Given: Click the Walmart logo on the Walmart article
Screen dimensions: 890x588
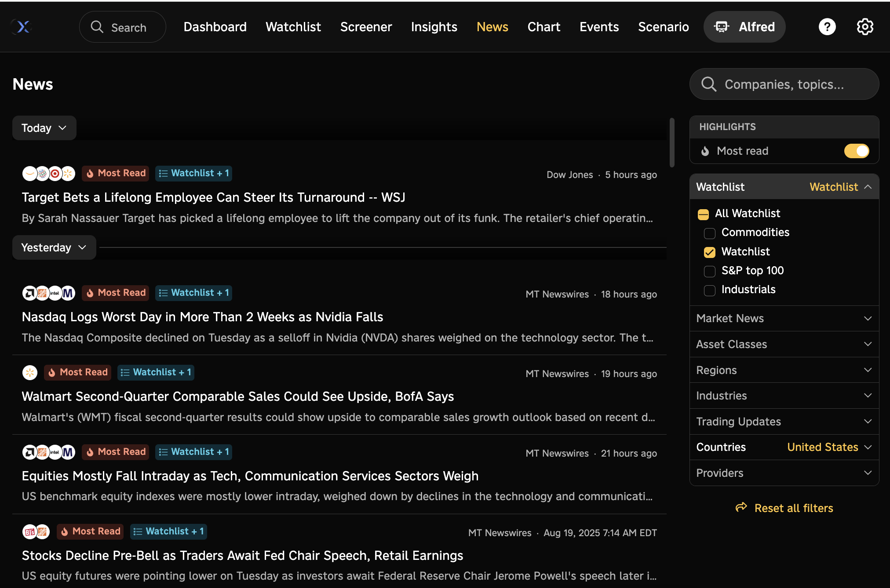Looking at the screenshot, I should (x=30, y=373).
